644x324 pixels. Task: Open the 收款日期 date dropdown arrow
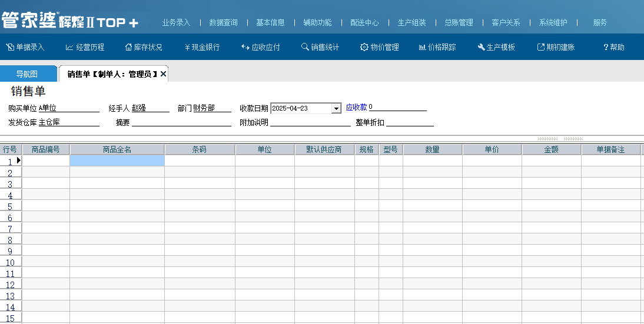click(336, 108)
